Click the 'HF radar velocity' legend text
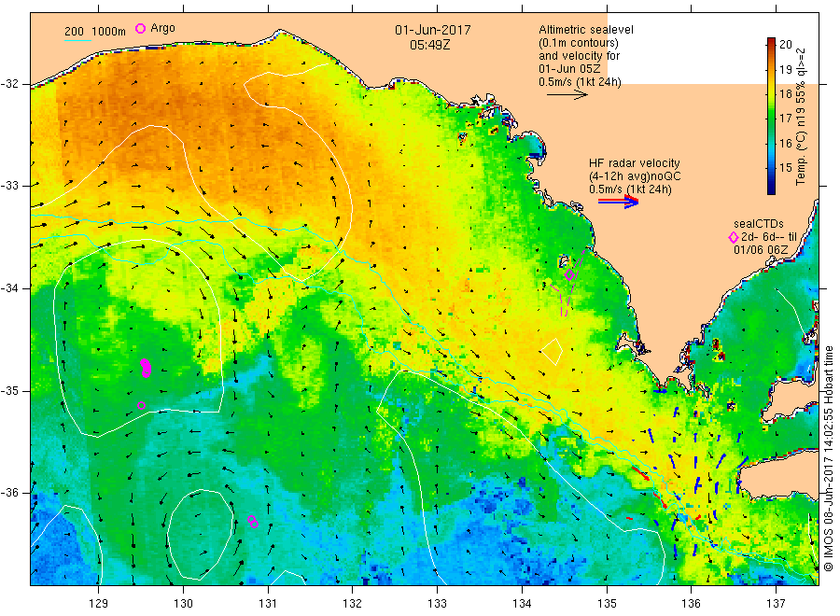The image size is (840, 616). pyautogui.click(x=635, y=163)
